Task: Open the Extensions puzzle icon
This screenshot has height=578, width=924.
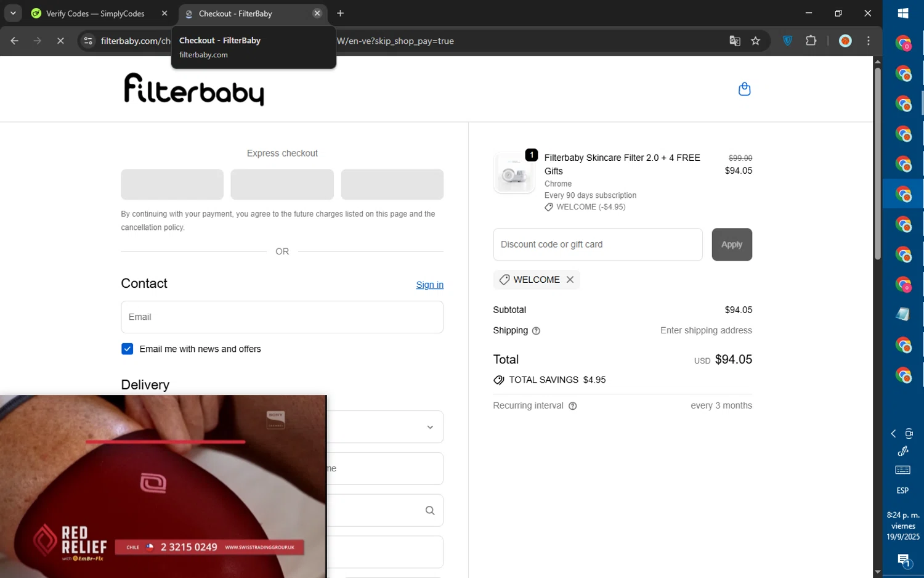Action: 811,41
